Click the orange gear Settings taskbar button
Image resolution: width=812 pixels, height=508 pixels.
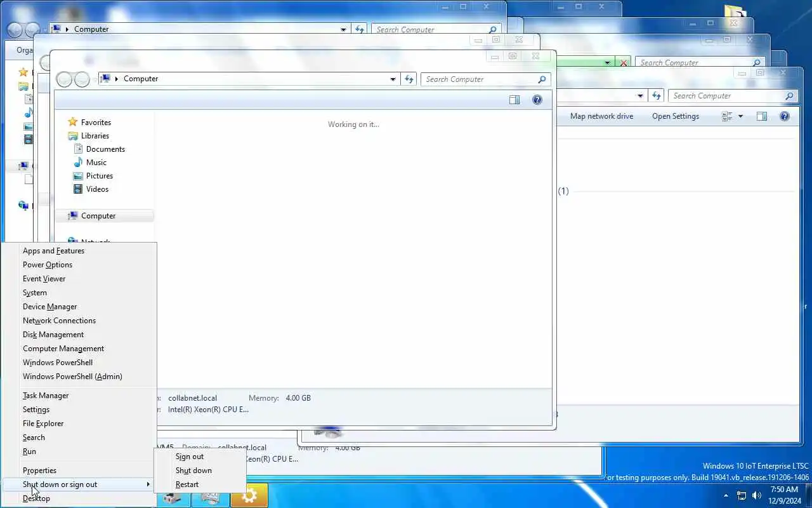tap(249, 496)
